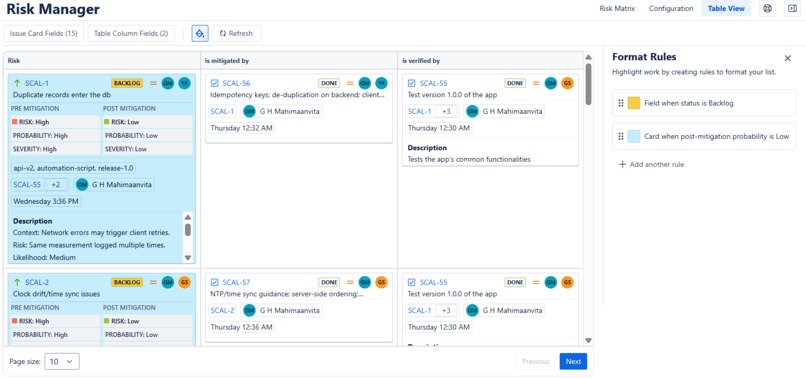Viewport: 806px width, 379px height.
Task: Click medium priority icon on SCAL-56 card
Action: [350, 83]
